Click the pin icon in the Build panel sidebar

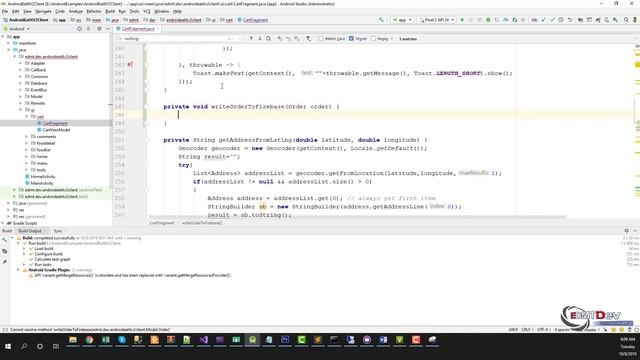4,262
